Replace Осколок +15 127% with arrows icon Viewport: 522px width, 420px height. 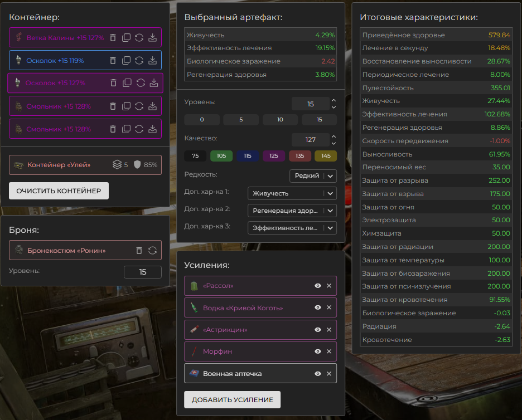(x=141, y=83)
